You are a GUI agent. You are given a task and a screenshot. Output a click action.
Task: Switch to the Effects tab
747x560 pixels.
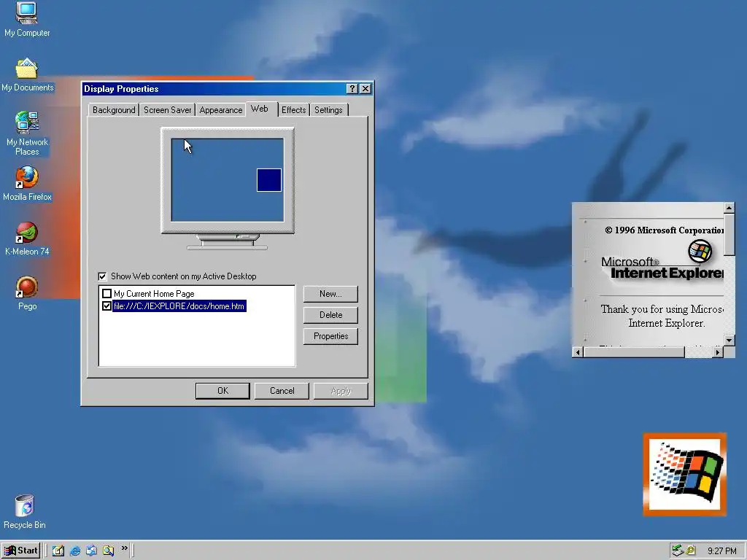tap(293, 110)
